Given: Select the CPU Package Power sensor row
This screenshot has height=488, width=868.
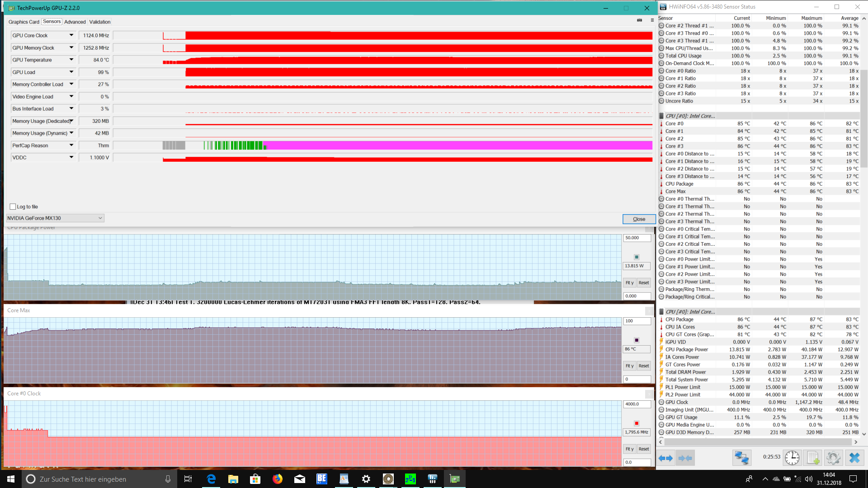Looking at the screenshot, I should click(759, 349).
